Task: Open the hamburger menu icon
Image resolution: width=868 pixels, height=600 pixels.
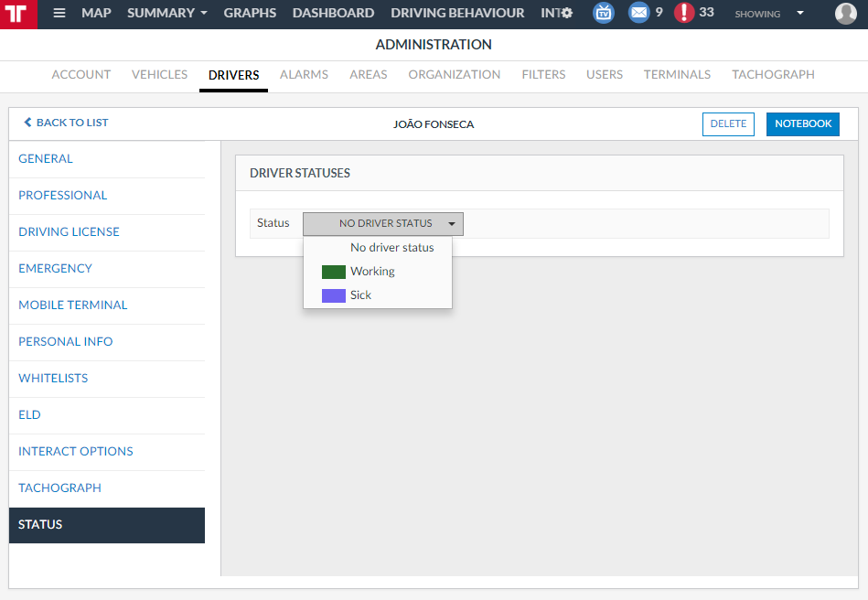Action: click(59, 14)
